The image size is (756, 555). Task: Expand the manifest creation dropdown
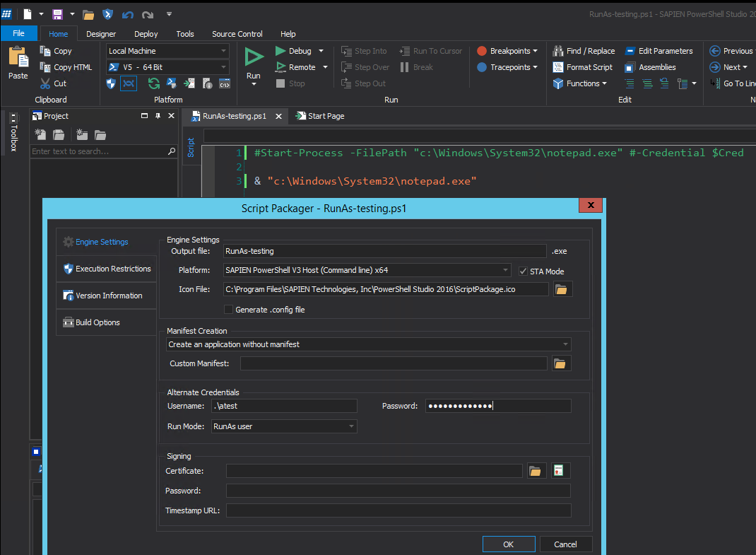tap(565, 344)
